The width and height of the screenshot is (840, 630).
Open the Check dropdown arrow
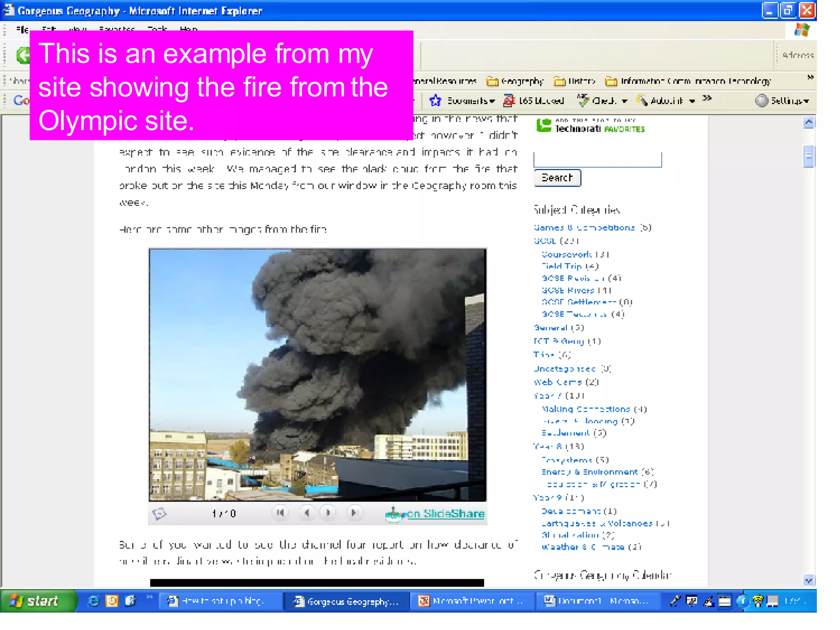click(624, 101)
